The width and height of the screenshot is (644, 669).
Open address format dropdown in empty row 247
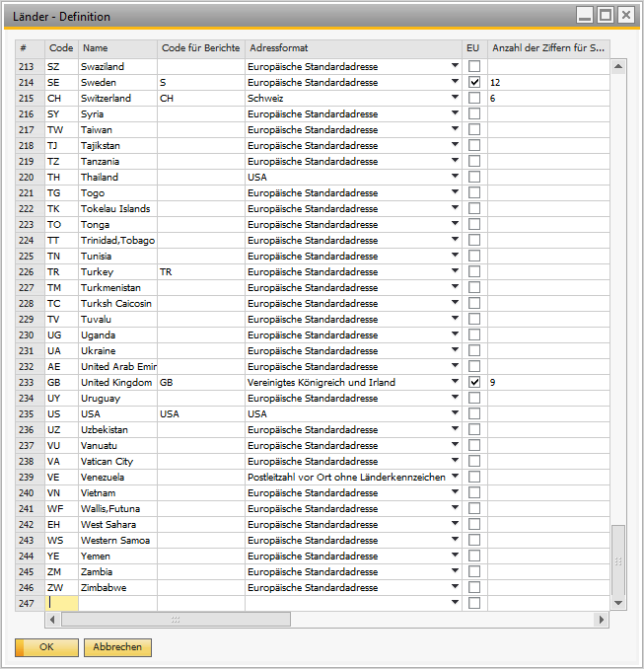(x=455, y=603)
